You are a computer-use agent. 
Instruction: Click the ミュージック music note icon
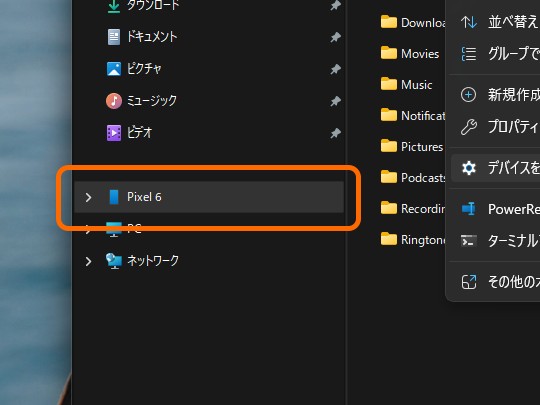click(x=114, y=101)
